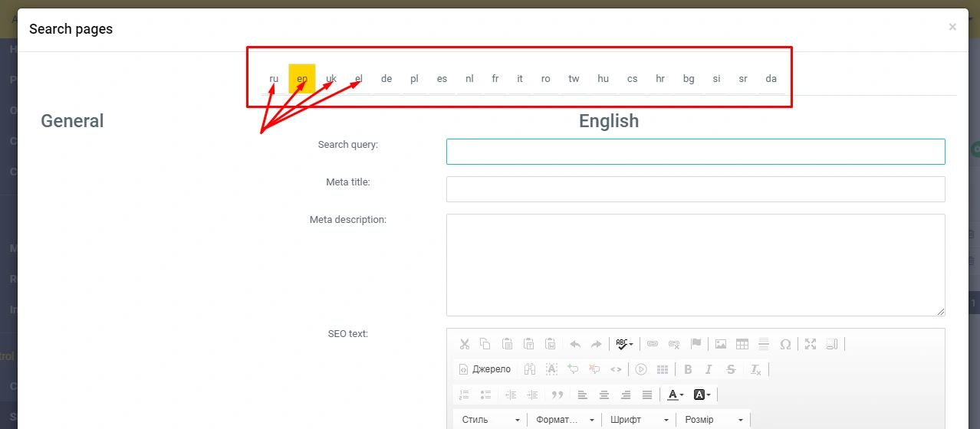
Task: Toggle bold formatting in editor
Action: 688,369
